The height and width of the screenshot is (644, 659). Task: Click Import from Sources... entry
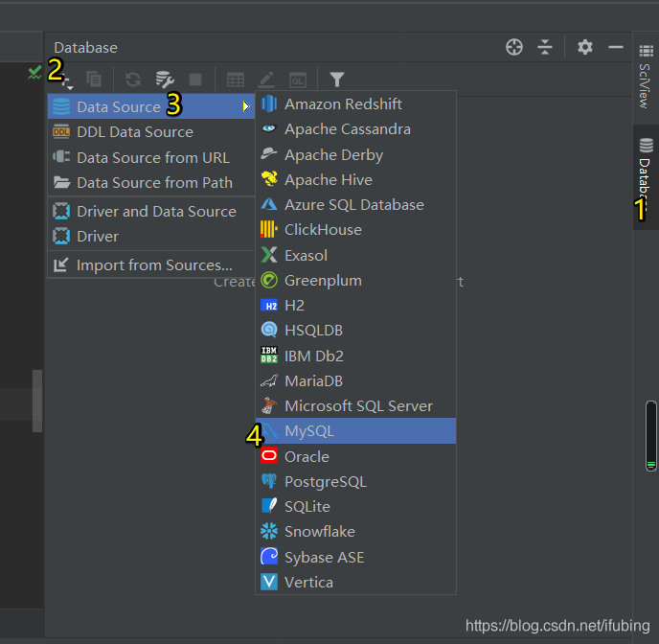pos(151,264)
